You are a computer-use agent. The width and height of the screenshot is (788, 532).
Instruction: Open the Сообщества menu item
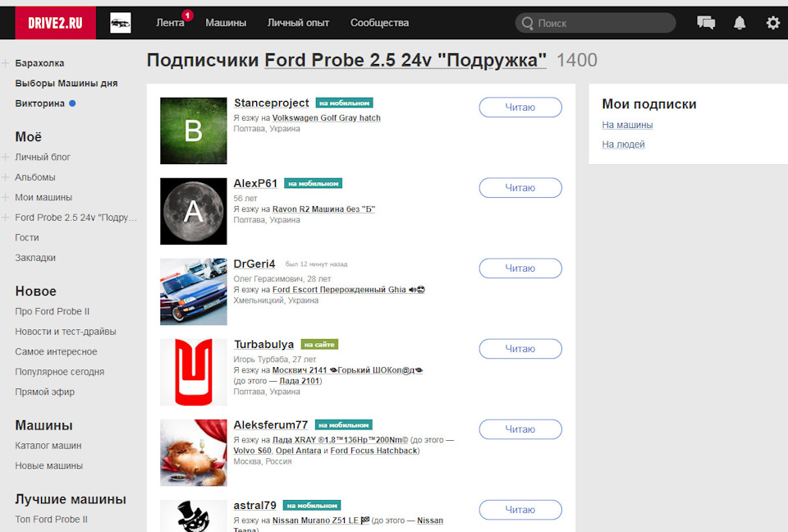[379, 23]
